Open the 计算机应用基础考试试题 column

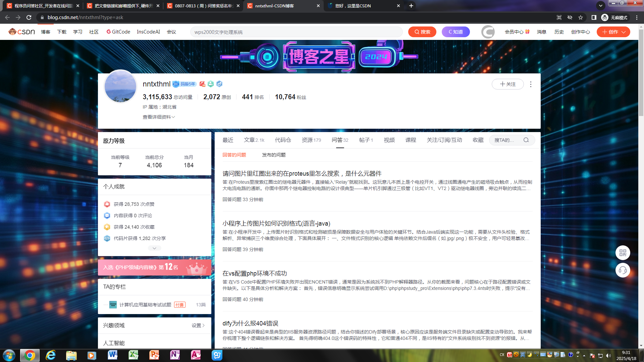pyautogui.click(x=145, y=305)
